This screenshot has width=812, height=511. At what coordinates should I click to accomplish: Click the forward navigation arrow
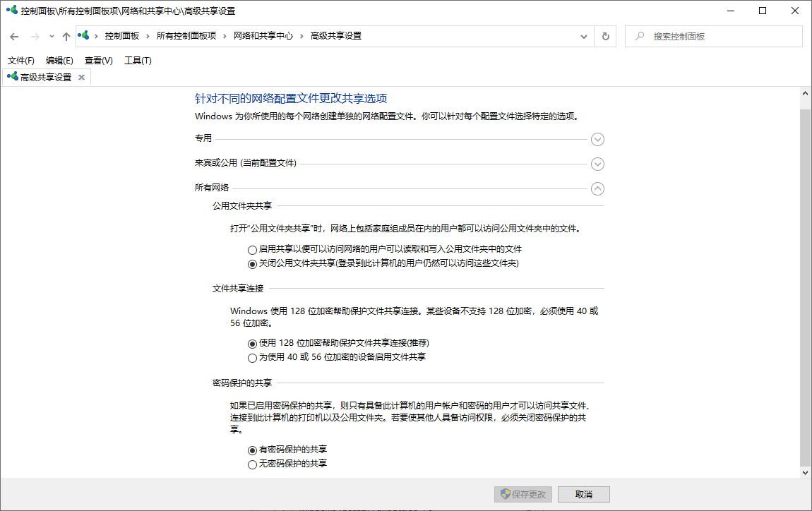[x=35, y=36]
